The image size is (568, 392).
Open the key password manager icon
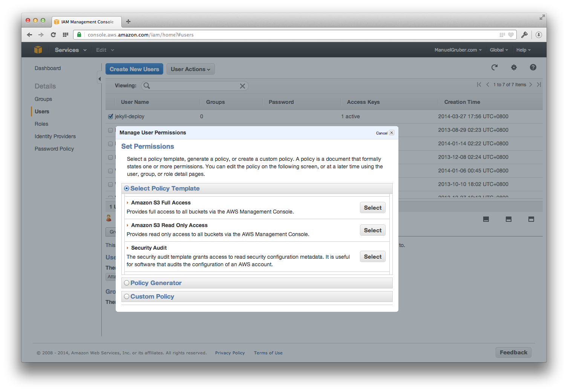pyautogui.click(x=524, y=35)
